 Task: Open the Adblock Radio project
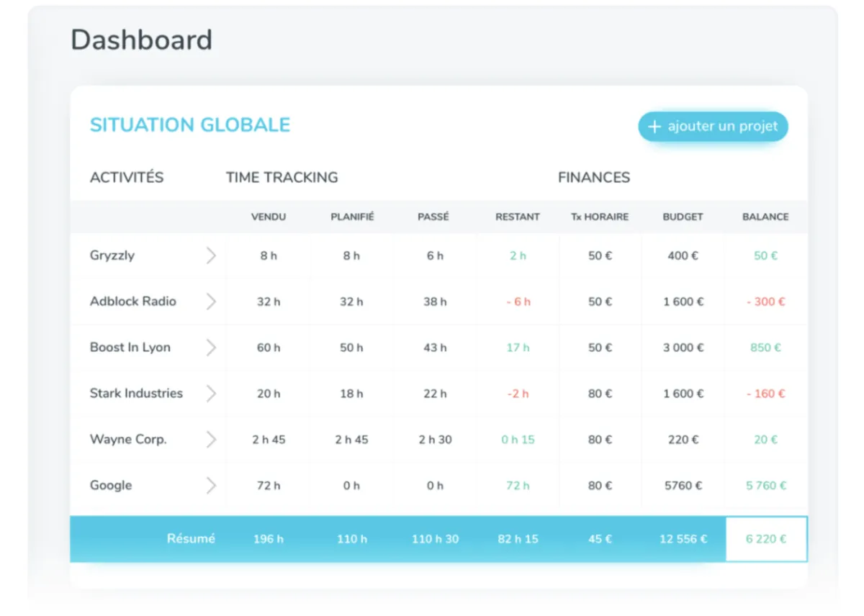(133, 302)
